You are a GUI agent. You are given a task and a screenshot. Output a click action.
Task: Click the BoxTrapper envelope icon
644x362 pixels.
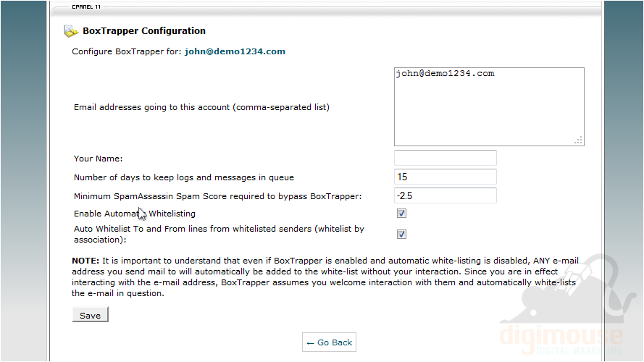[x=71, y=31]
